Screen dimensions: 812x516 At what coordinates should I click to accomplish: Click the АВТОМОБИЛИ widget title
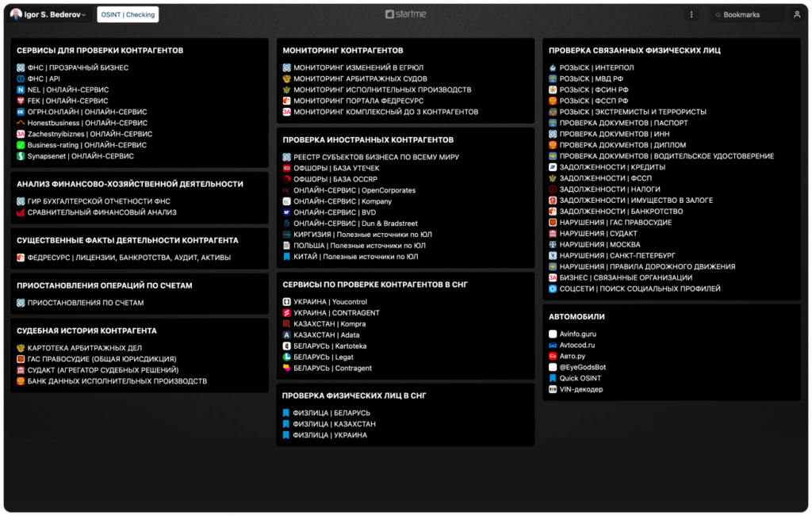pos(576,316)
